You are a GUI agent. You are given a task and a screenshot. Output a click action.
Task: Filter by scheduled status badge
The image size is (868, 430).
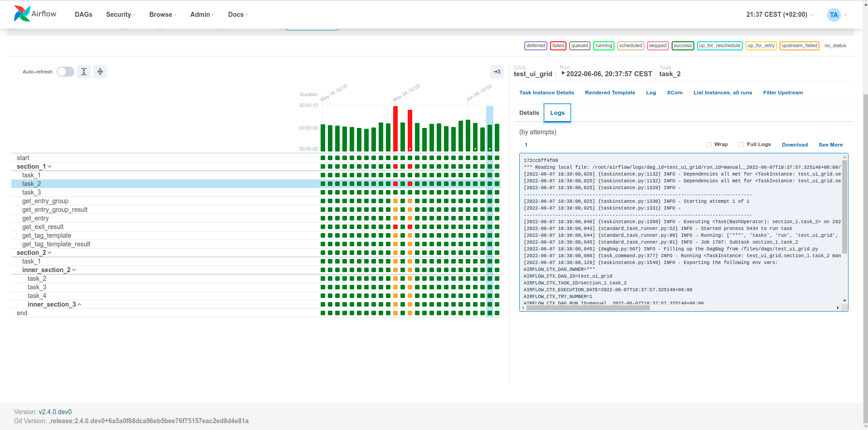[x=631, y=46]
